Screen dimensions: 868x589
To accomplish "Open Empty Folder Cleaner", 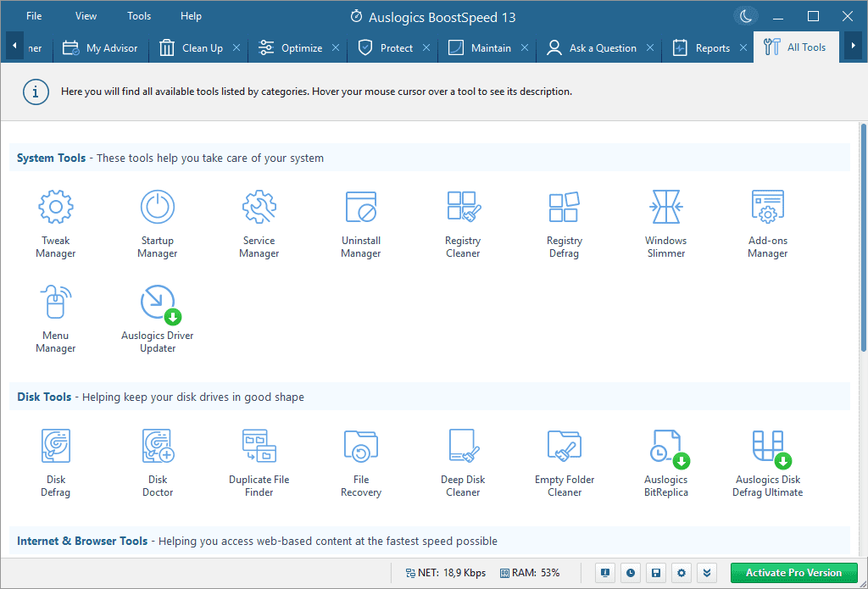I will click(564, 463).
